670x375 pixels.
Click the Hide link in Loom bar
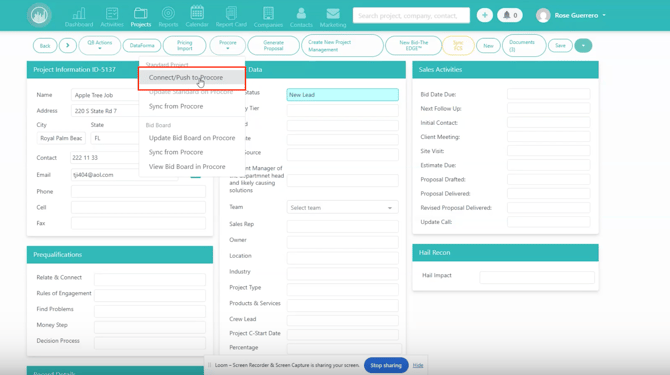[x=418, y=365]
